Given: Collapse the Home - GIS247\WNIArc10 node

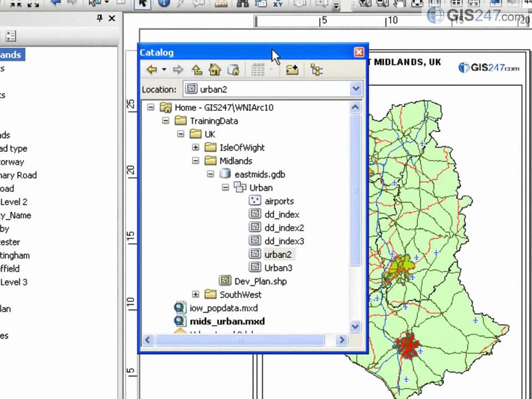Looking at the screenshot, I should tap(151, 107).
